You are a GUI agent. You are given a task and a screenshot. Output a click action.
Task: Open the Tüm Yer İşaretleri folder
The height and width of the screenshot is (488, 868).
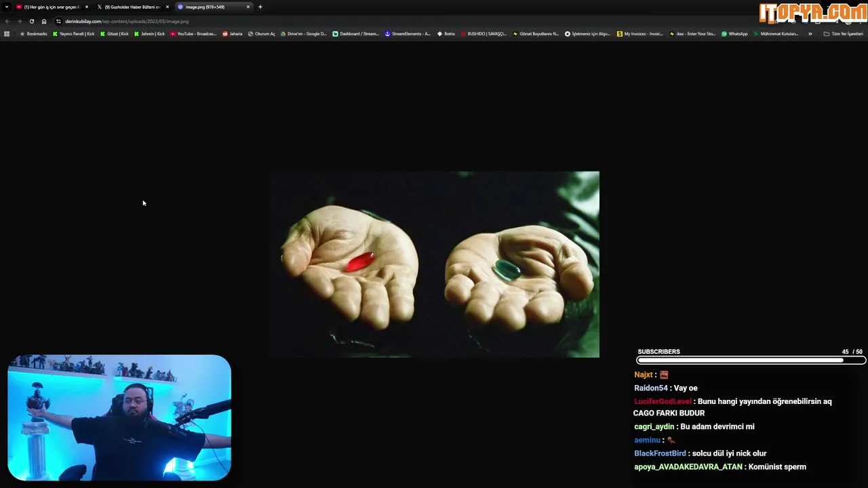tap(844, 33)
